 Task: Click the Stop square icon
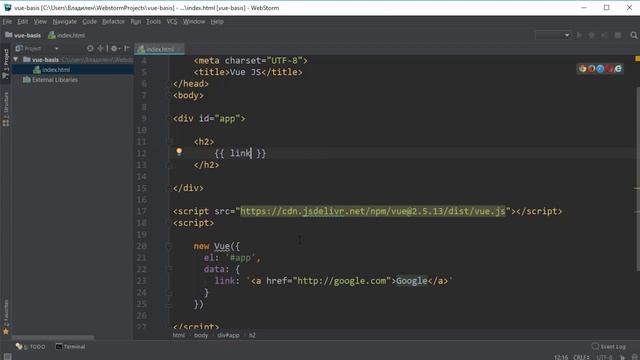(618, 36)
